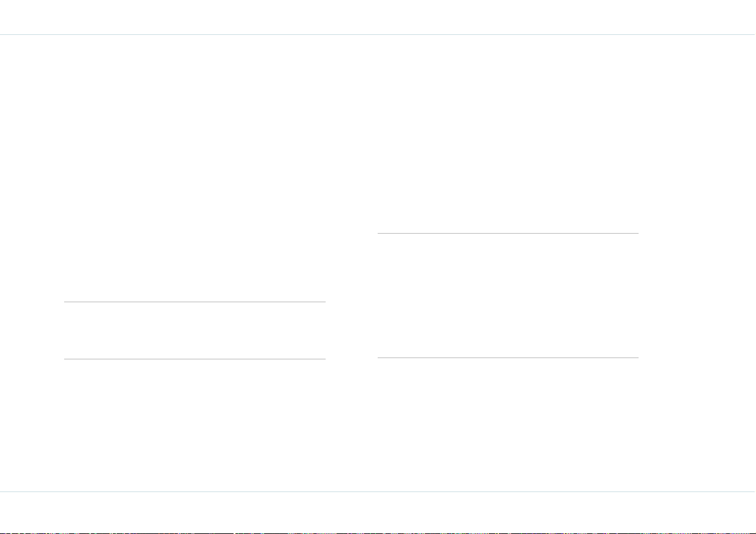Click the empty gutter between the two columns

(x=352, y=263)
